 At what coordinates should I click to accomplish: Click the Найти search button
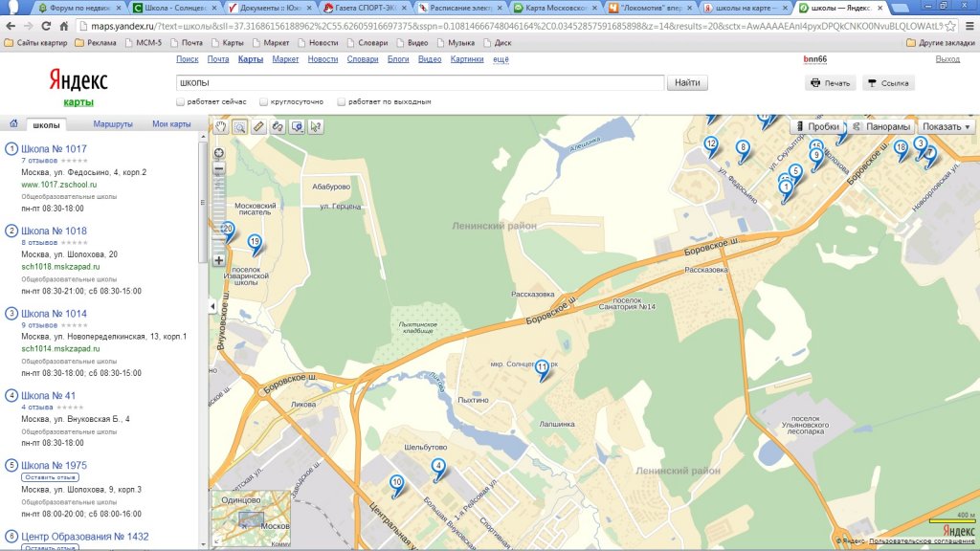click(687, 82)
